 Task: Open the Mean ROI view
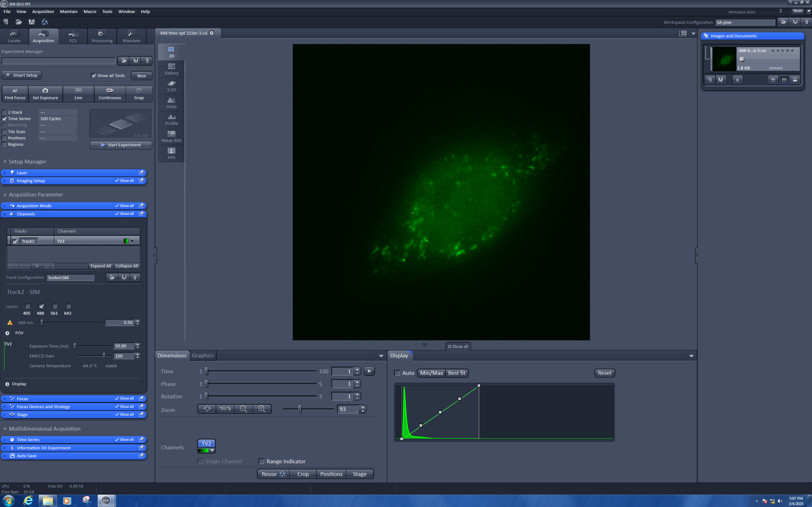pyautogui.click(x=171, y=137)
